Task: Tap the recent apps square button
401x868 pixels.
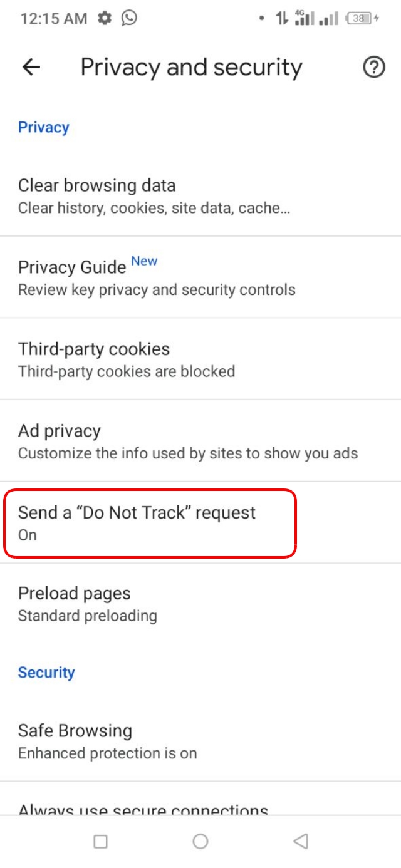Action: tap(100, 842)
